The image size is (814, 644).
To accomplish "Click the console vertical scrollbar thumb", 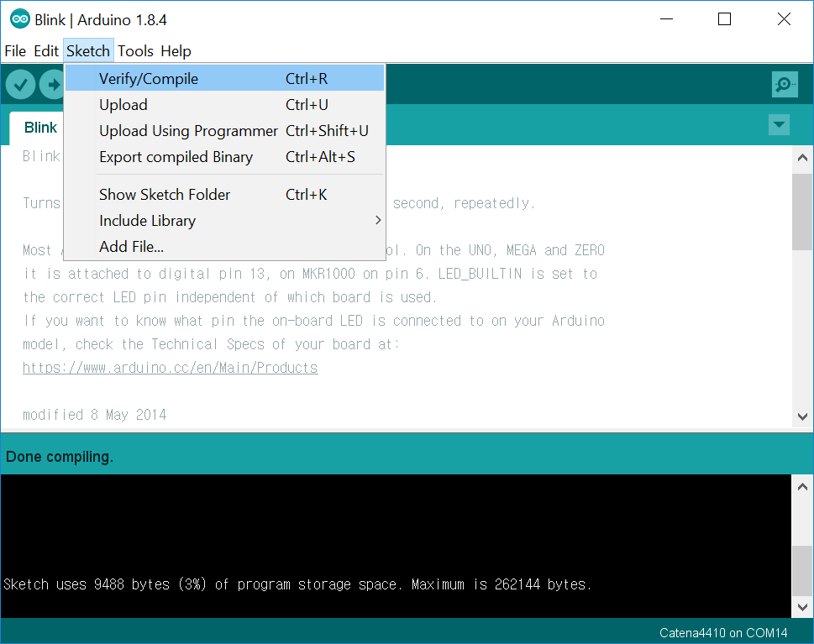I will [x=802, y=571].
